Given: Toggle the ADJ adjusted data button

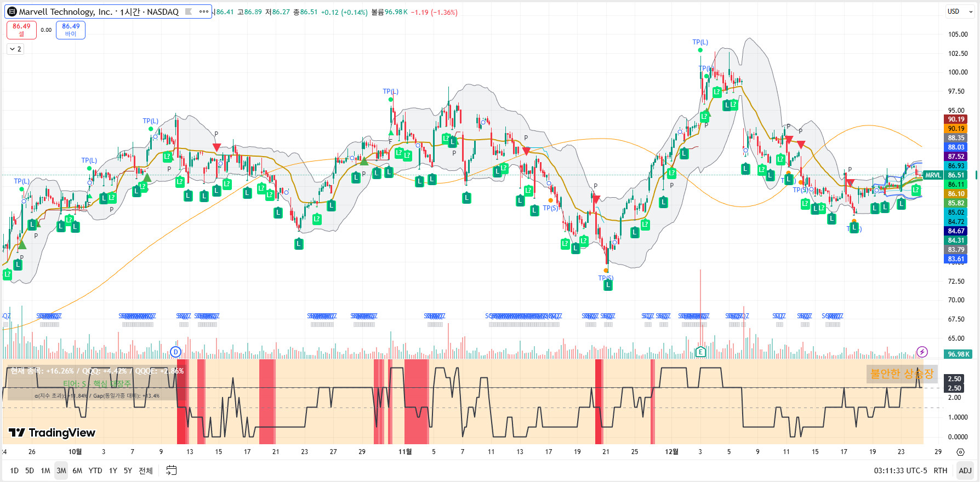Looking at the screenshot, I should pyautogui.click(x=965, y=470).
